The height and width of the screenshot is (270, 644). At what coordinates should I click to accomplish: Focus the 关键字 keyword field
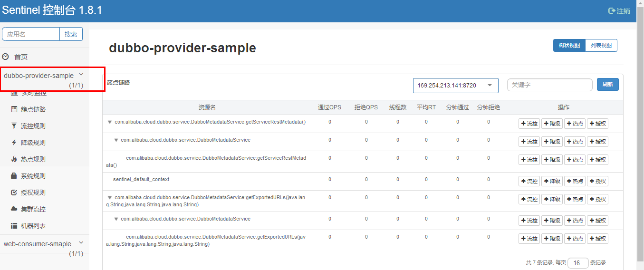click(x=550, y=85)
